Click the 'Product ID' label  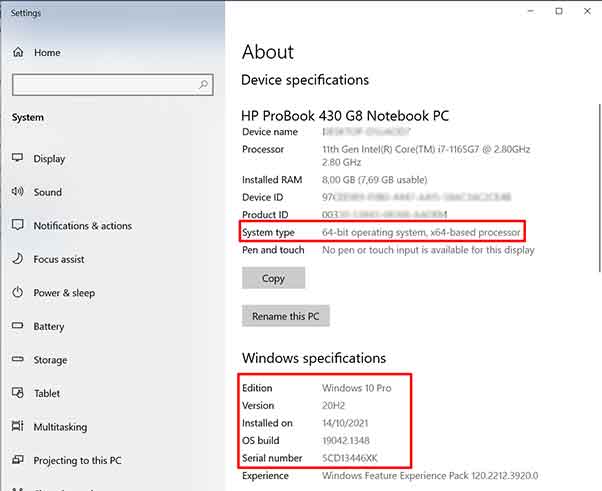click(x=265, y=215)
